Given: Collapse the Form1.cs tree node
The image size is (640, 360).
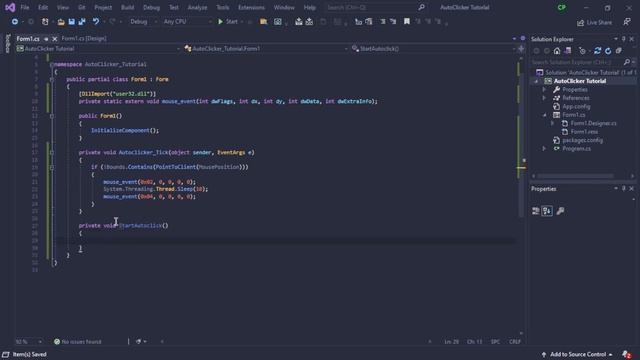Looking at the screenshot, I should (544, 115).
